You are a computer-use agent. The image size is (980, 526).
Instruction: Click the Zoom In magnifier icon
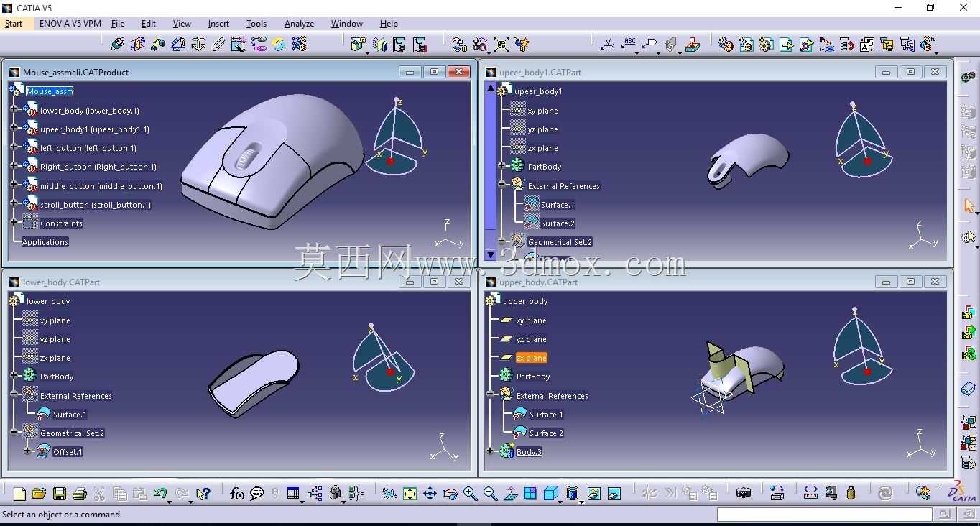point(470,493)
